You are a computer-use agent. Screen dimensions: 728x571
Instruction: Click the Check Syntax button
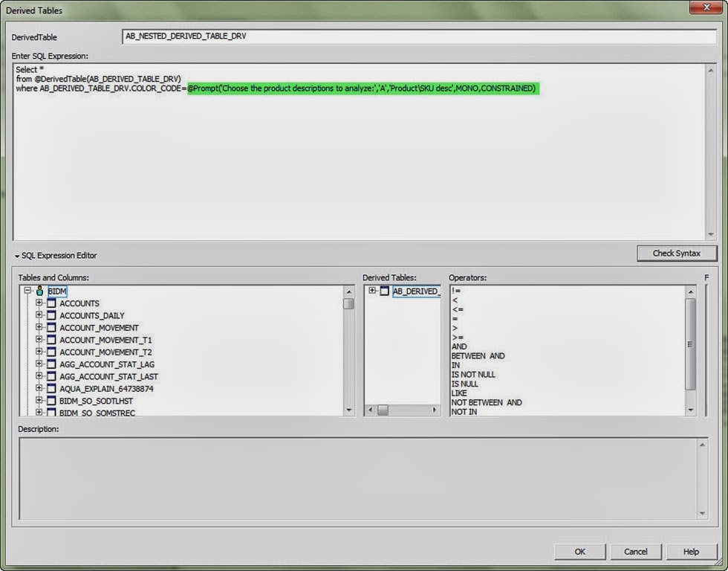677,254
